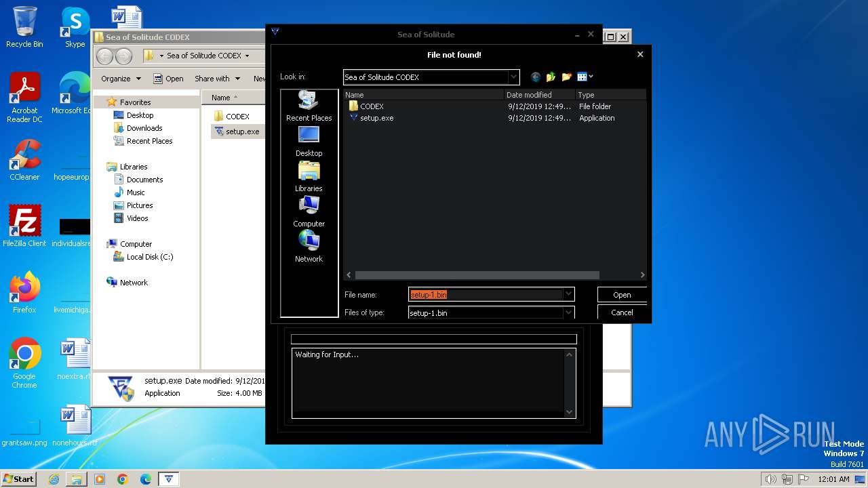
Task: Select Desktop in Explorer Favorites
Action: point(140,115)
